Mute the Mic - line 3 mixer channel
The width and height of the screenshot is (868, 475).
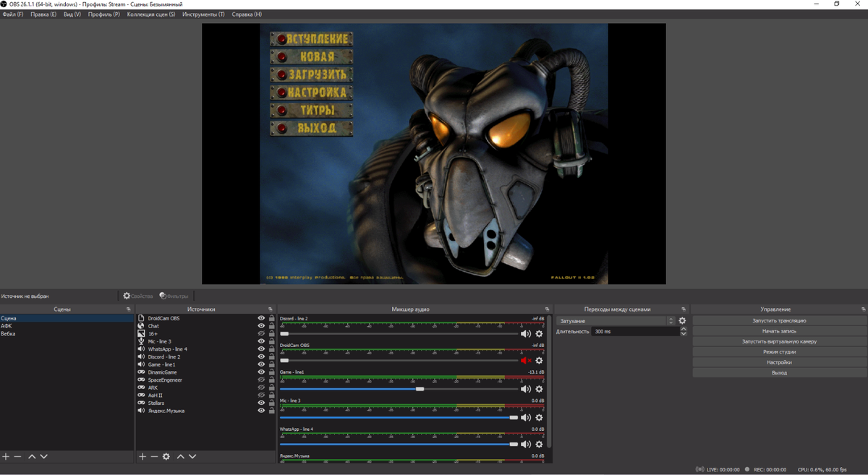(x=526, y=418)
